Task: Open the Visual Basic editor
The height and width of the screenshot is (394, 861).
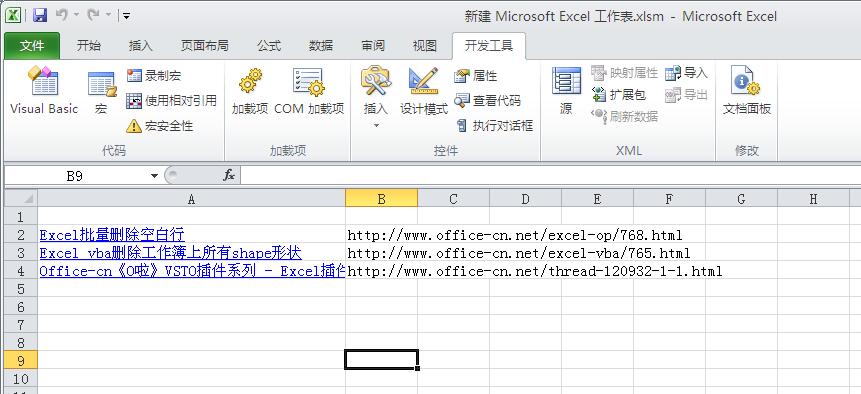Action: point(44,90)
